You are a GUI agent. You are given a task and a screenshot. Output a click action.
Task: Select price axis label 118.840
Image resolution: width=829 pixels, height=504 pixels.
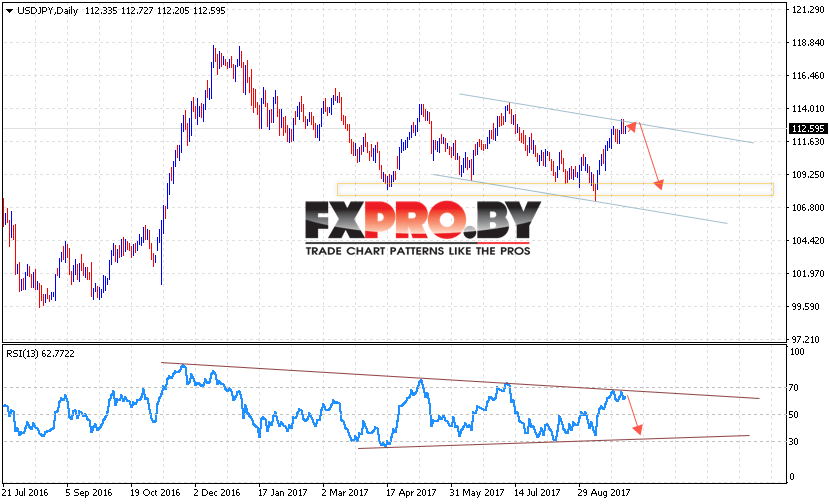[808, 43]
